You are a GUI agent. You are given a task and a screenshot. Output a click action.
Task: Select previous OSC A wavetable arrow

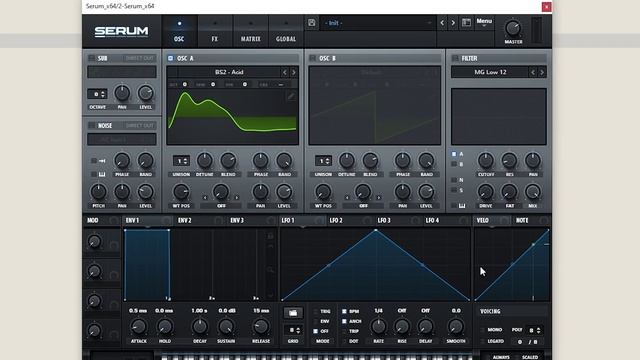284,72
